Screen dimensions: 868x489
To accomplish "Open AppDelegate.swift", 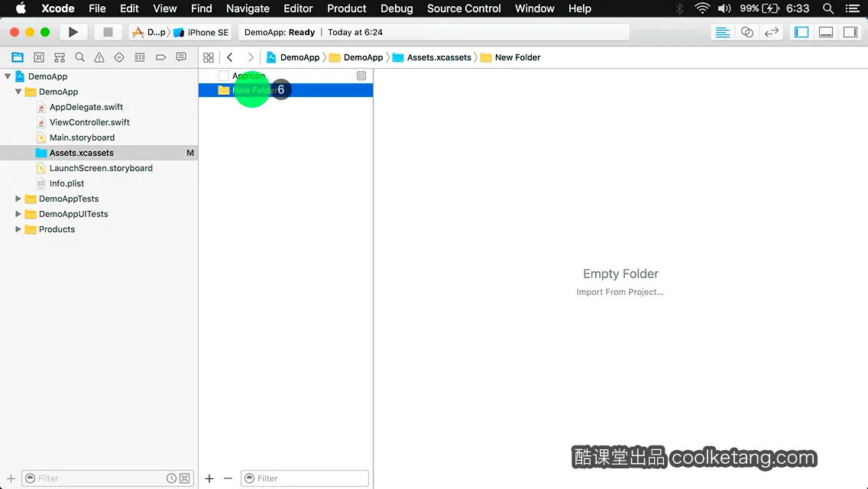I will point(86,107).
